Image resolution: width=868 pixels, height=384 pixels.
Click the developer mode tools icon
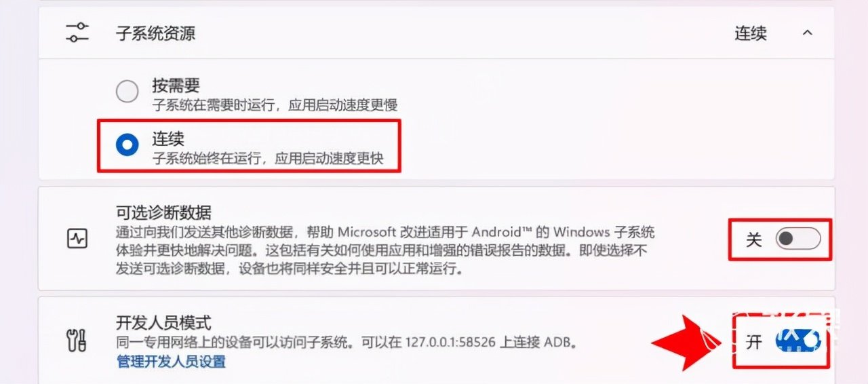pyautogui.click(x=76, y=341)
